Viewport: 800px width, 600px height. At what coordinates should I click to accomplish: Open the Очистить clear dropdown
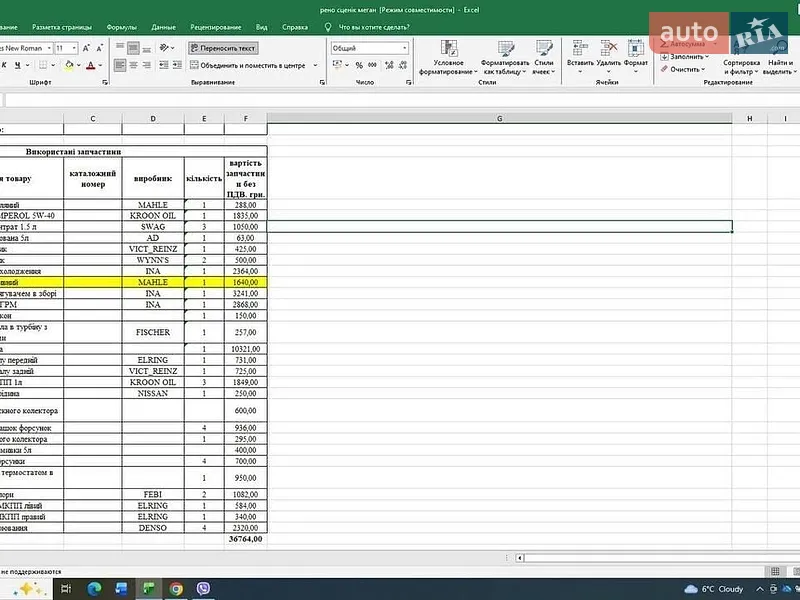point(684,69)
